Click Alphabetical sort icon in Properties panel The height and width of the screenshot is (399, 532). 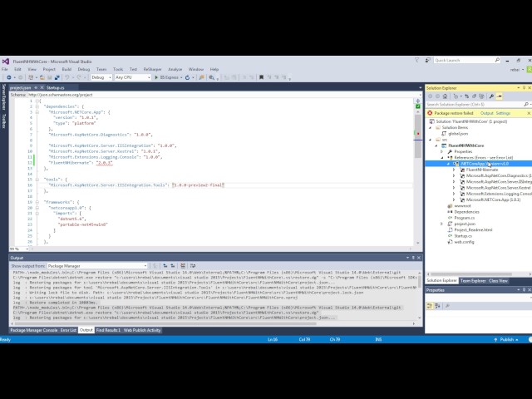(x=438, y=306)
